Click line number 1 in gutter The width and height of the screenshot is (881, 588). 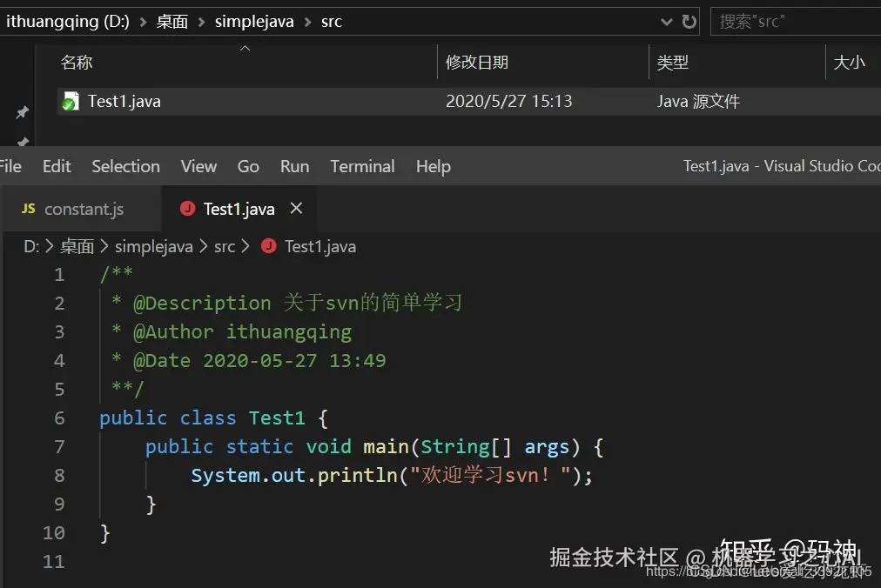pyautogui.click(x=59, y=275)
